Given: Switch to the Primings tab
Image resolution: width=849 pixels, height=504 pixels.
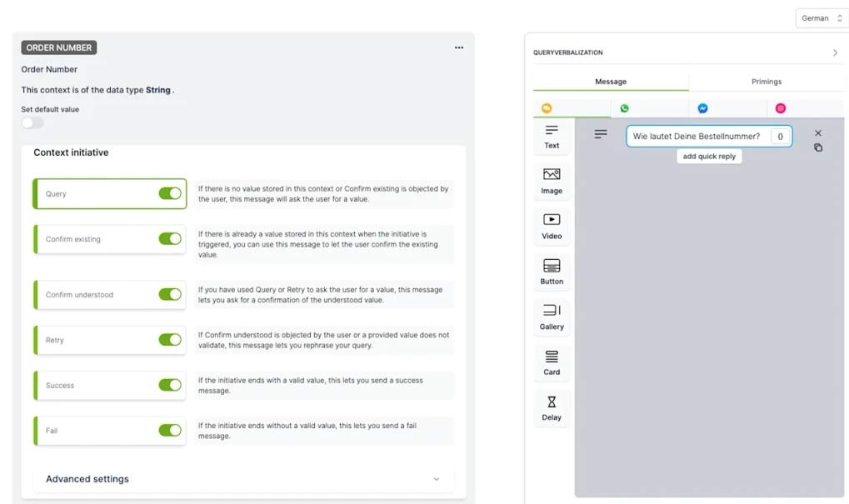Looking at the screenshot, I should tap(767, 81).
